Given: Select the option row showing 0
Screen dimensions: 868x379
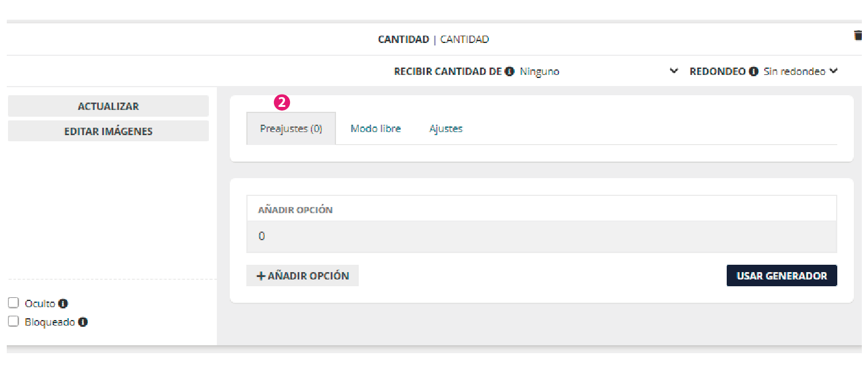Looking at the screenshot, I should (541, 236).
